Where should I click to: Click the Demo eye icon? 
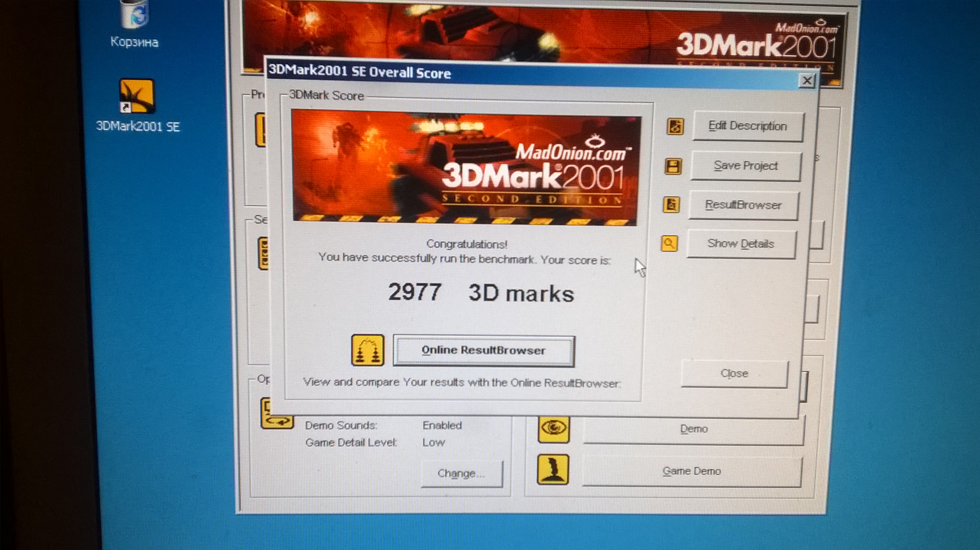click(x=554, y=429)
